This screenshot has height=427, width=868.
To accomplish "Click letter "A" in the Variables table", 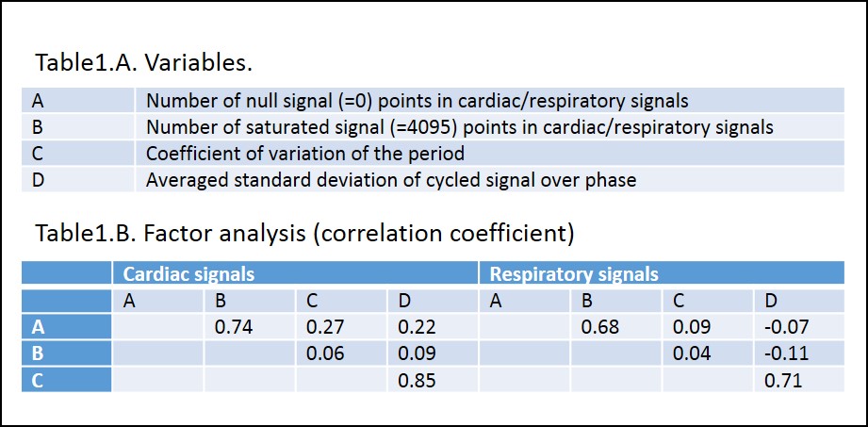I will click(x=38, y=102).
